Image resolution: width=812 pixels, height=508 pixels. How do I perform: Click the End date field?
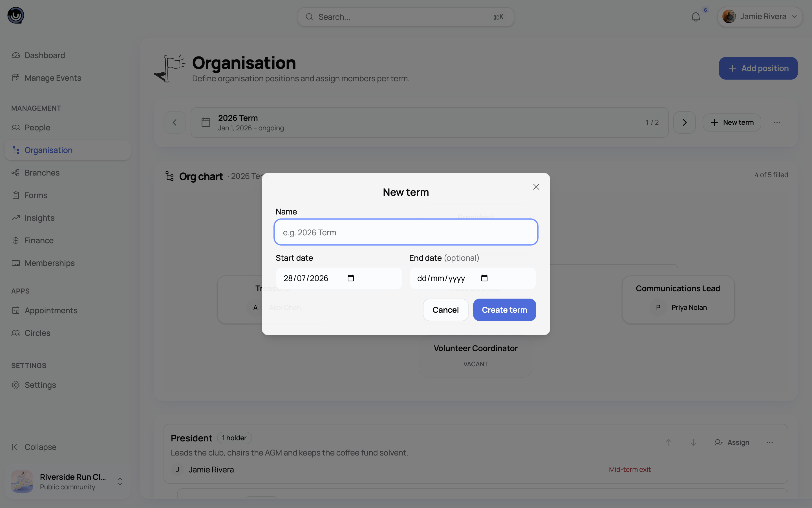pos(473,278)
